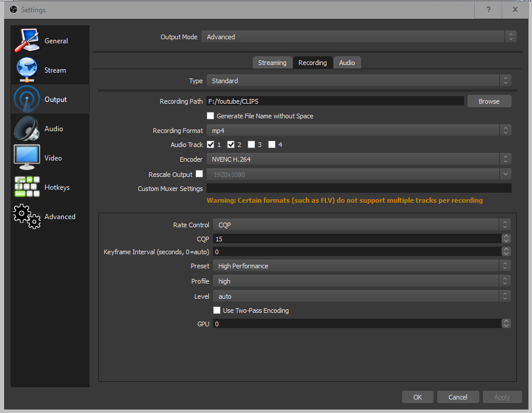Click the GPU value field

pos(357,324)
